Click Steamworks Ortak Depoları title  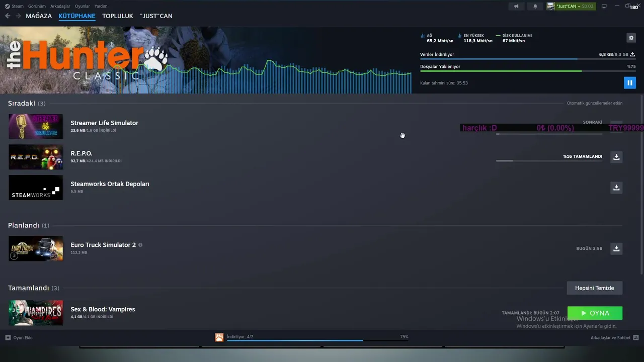110,184
